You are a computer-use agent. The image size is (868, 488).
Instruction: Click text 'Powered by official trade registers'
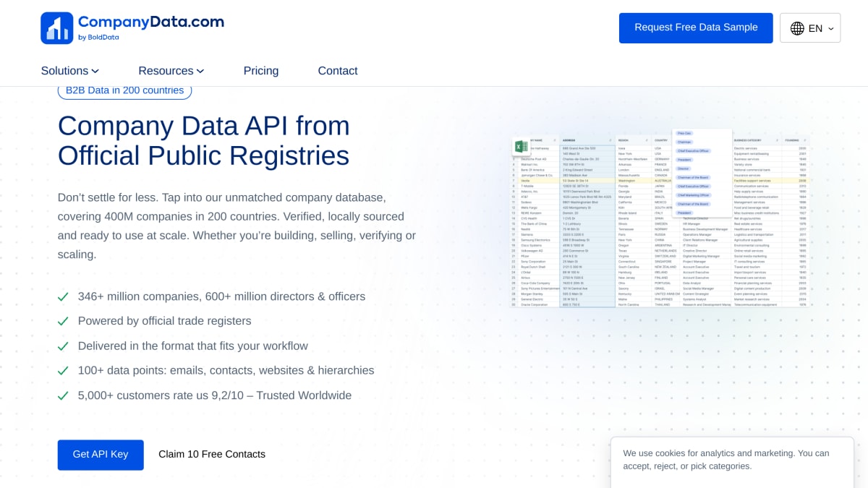pyautogui.click(x=165, y=321)
